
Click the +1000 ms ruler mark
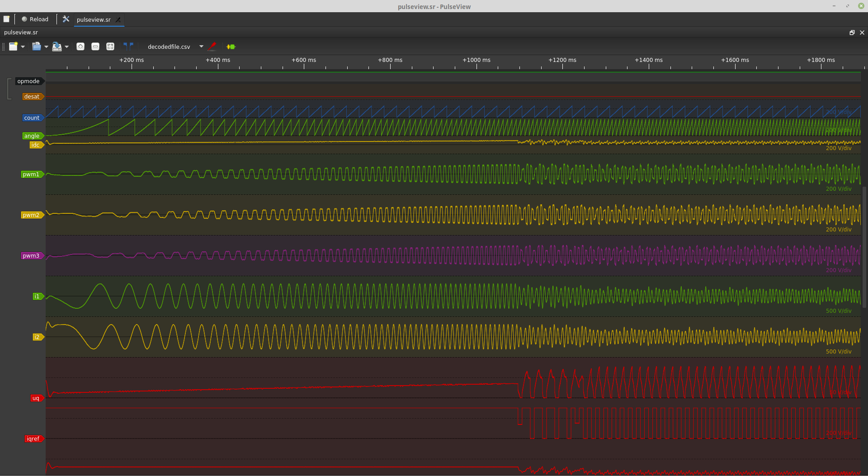476,60
